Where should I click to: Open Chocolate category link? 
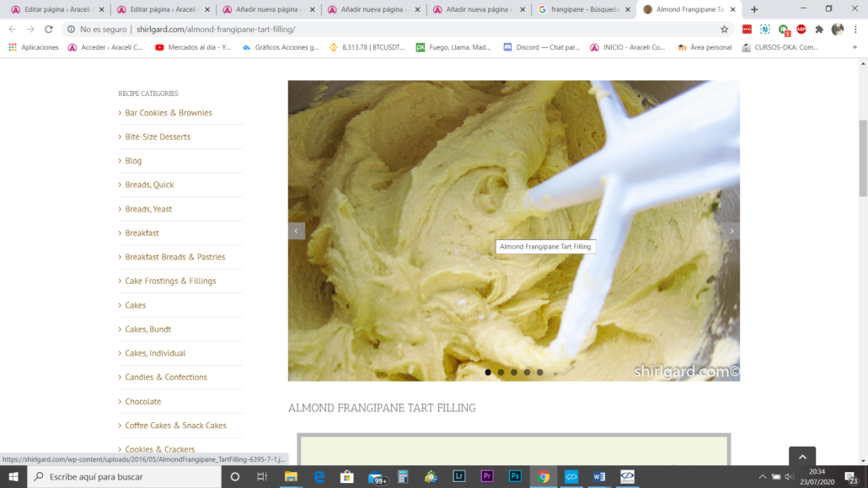142,401
